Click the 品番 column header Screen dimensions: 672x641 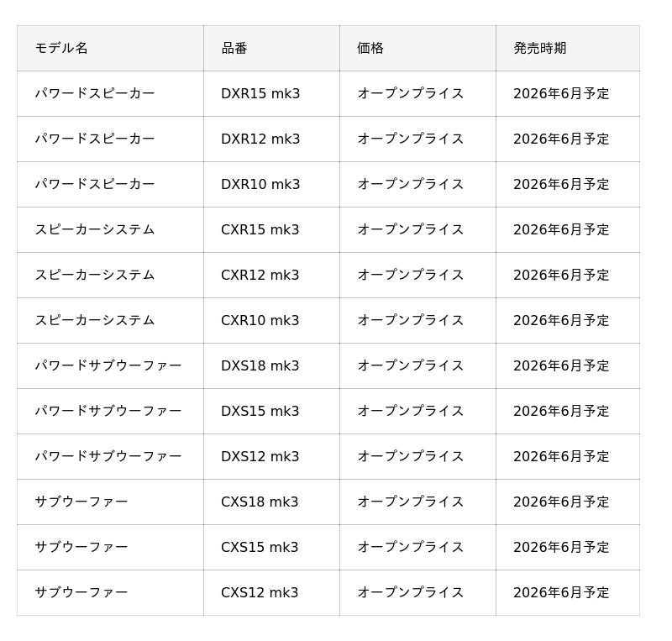[x=234, y=49]
